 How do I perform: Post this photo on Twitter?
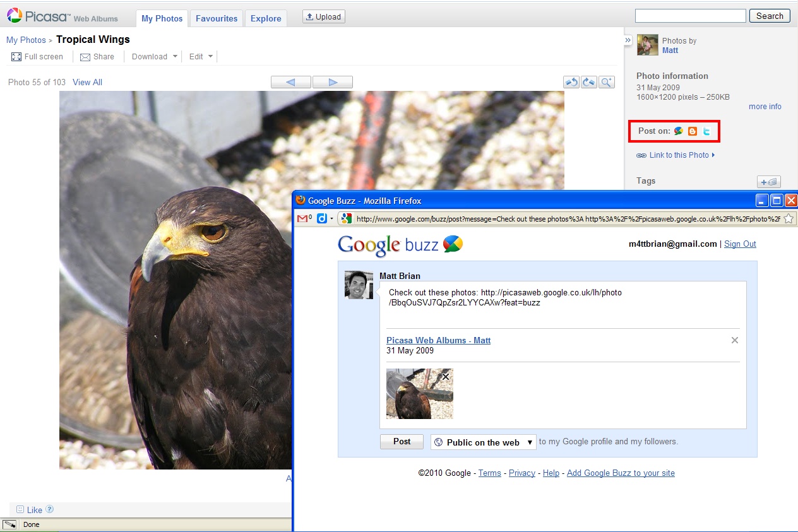(x=707, y=131)
